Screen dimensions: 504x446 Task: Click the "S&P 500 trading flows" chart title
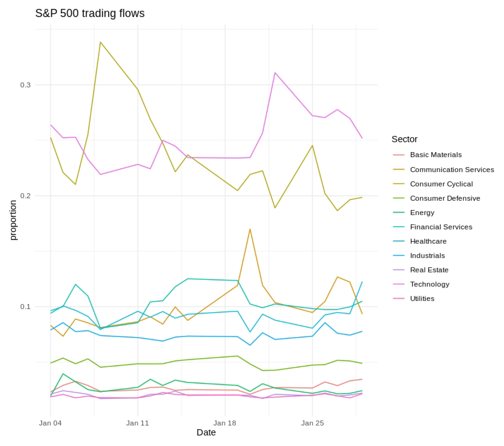pos(90,13)
